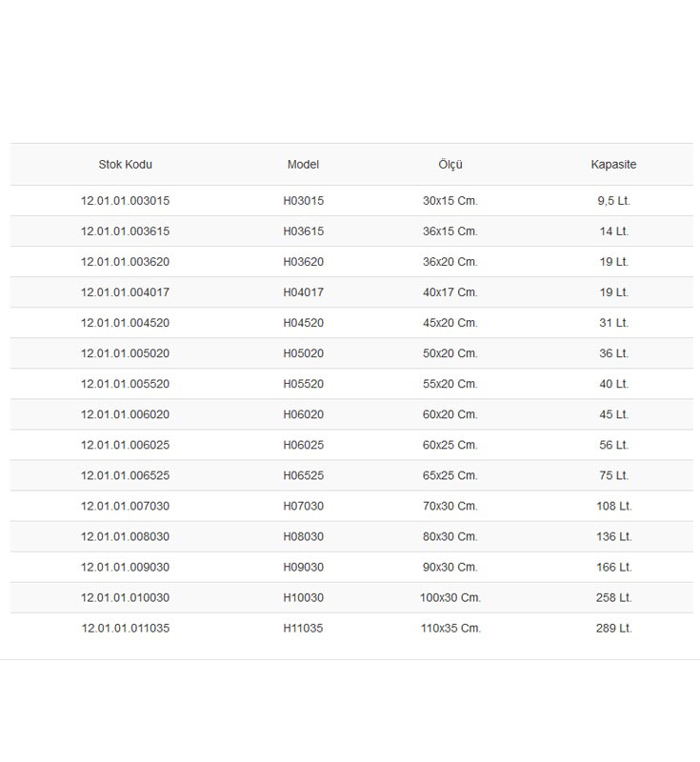Select model H03615 cell

pos(304,231)
